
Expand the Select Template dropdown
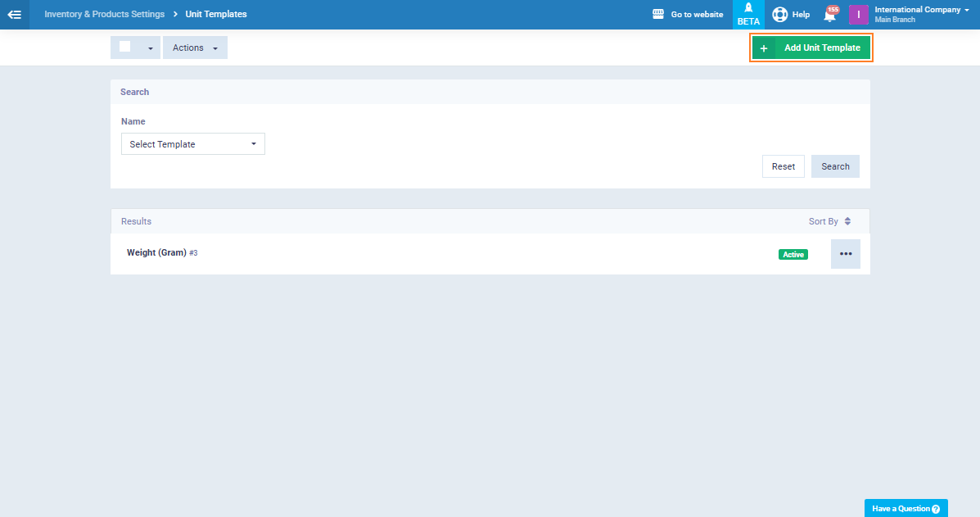pos(192,144)
